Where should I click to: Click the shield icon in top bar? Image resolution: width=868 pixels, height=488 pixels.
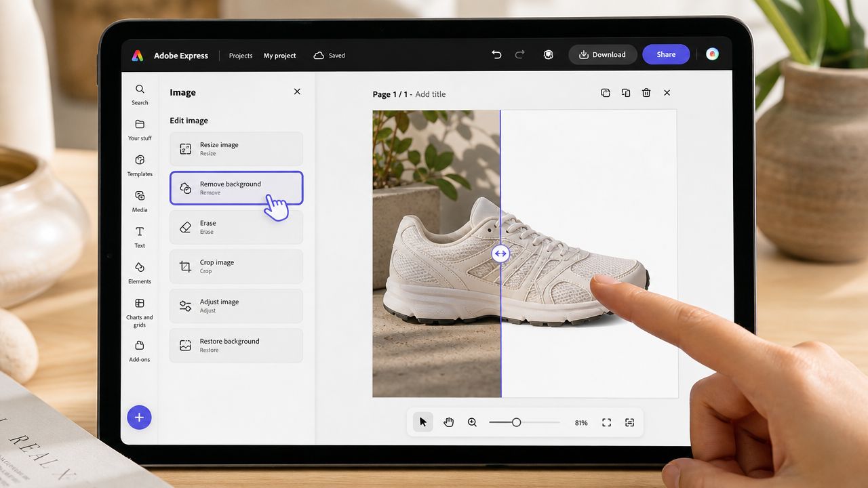tap(549, 55)
